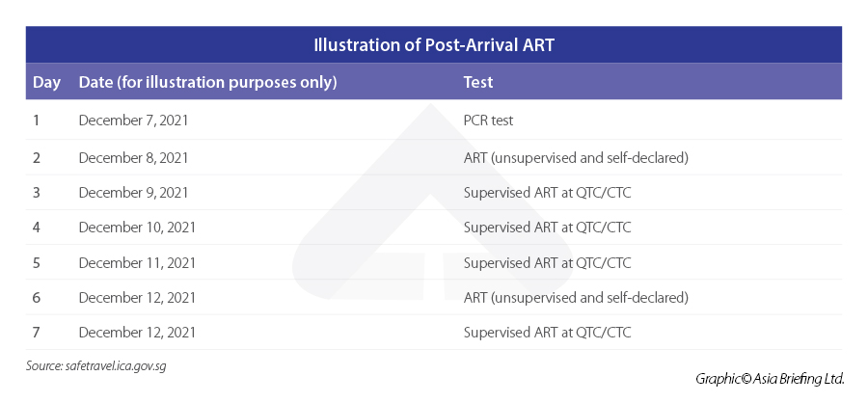Click the "December 8, 2021" date cell

[x=133, y=157]
